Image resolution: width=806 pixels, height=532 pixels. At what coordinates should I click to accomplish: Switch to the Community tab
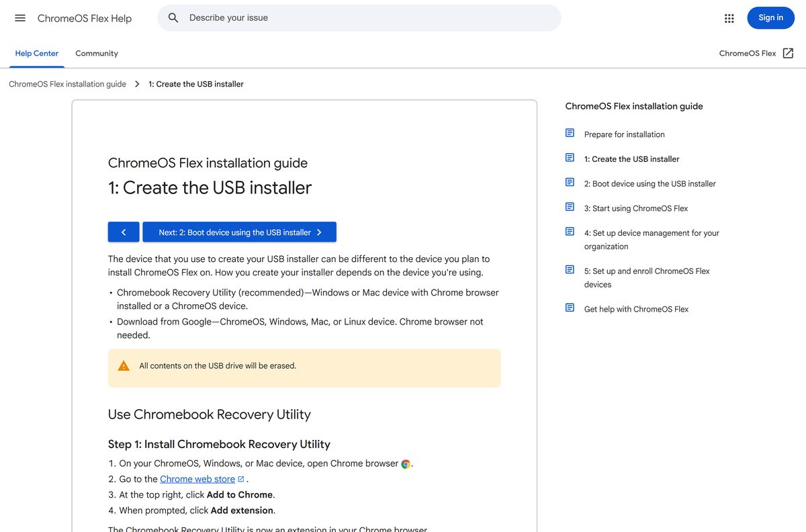click(x=97, y=53)
